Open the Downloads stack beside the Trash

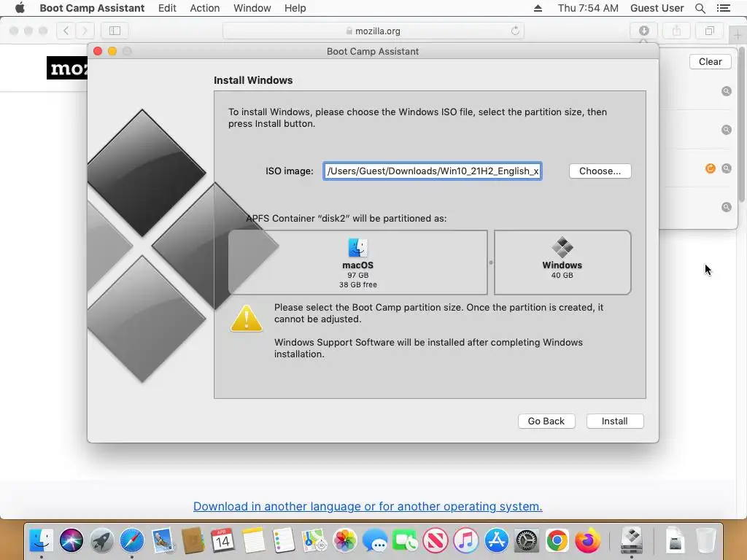[x=675, y=540]
